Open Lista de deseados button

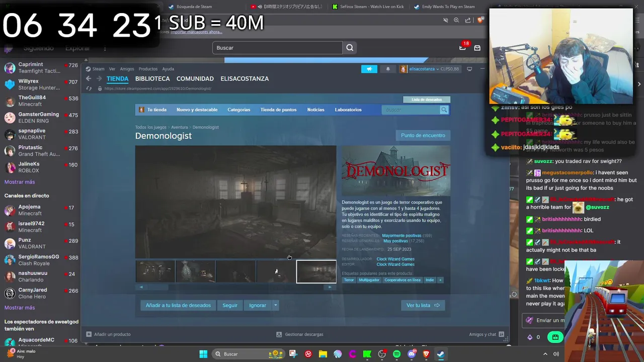pos(427,100)
